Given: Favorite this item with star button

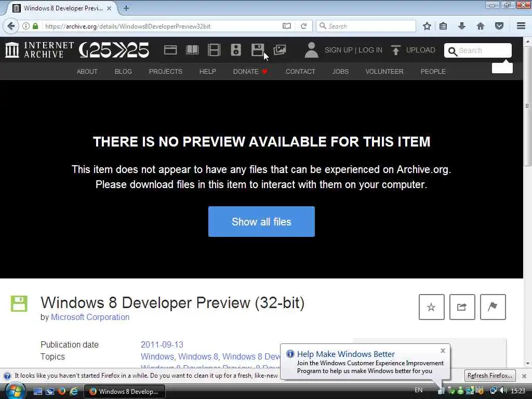Looking at the screenshot, I should coord(432,307).
